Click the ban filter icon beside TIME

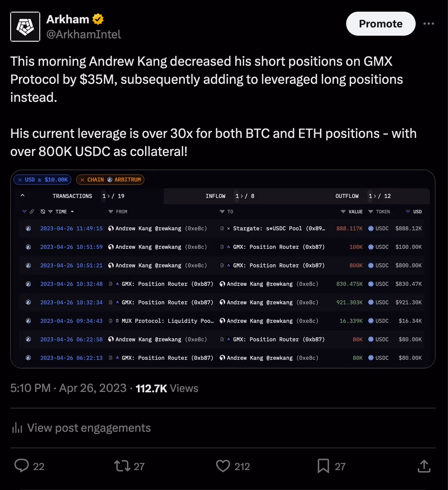click(x=42, y=212)
